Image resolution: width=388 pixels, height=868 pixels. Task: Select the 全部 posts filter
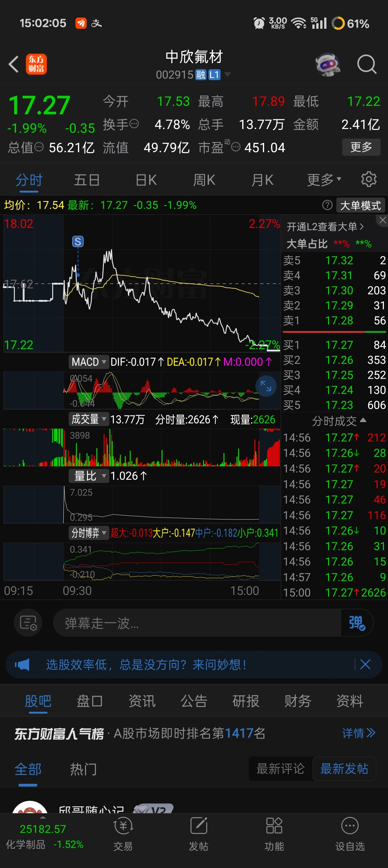28,769
